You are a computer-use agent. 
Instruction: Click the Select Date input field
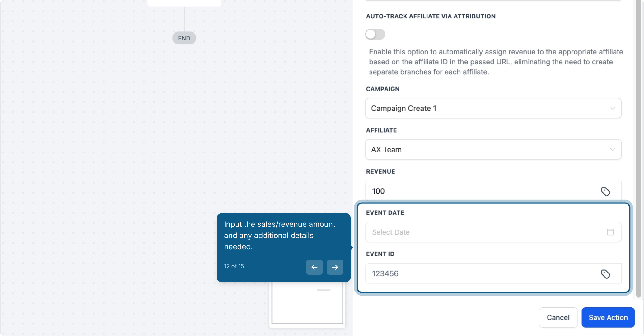click(493, 232)
